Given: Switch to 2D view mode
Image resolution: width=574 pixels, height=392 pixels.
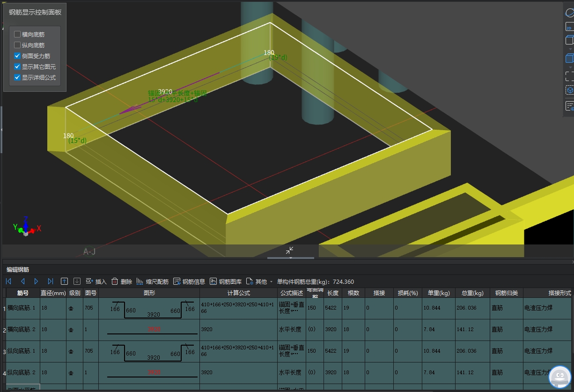Looking at the screenshot, I should coord(569,27).
